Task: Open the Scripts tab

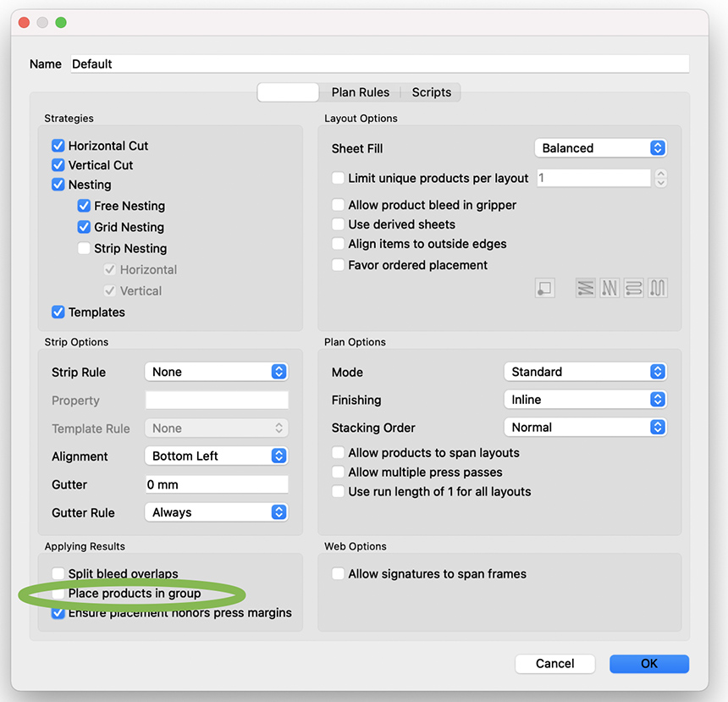Action: click(x=432, y=92)
